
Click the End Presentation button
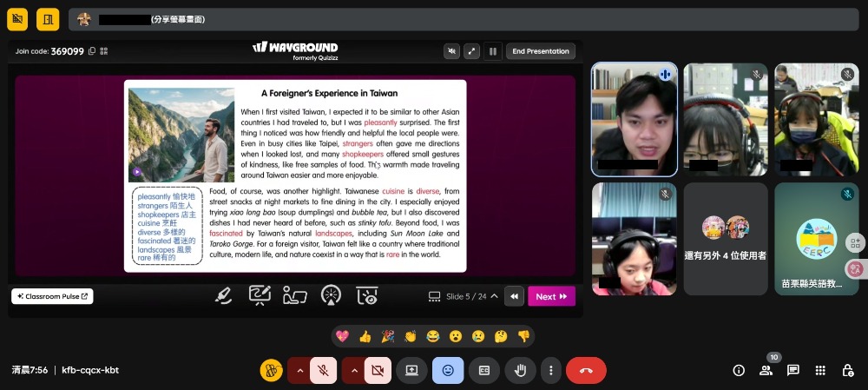(x=540, y=51)
